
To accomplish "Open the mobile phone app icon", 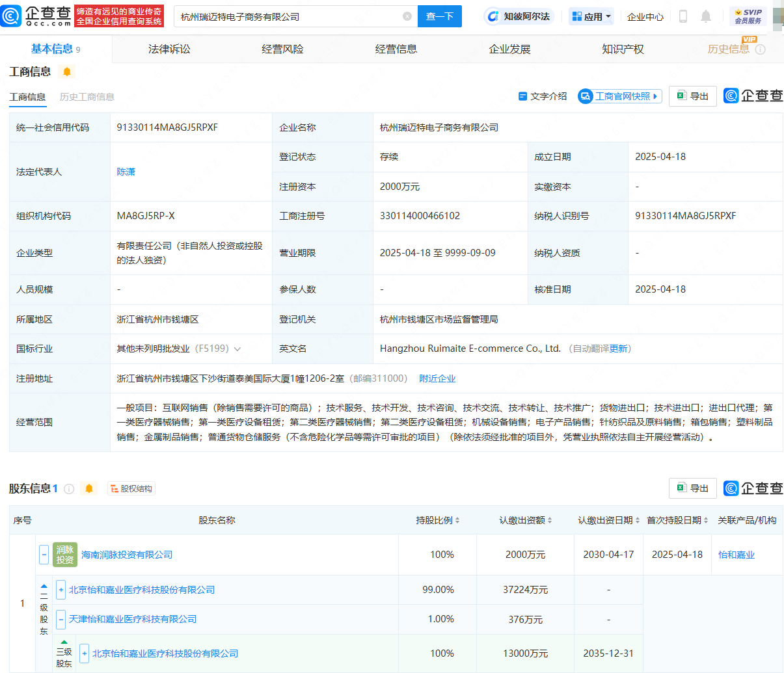I will point(683,16).
